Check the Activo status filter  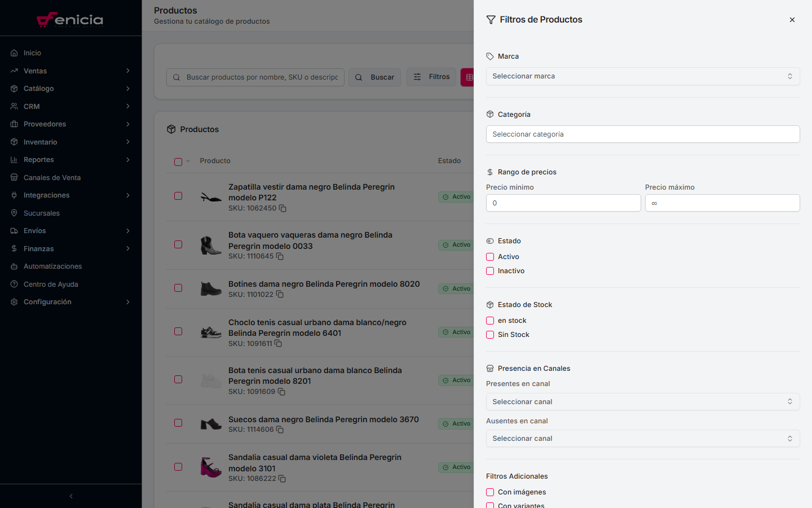click(490, 257)
